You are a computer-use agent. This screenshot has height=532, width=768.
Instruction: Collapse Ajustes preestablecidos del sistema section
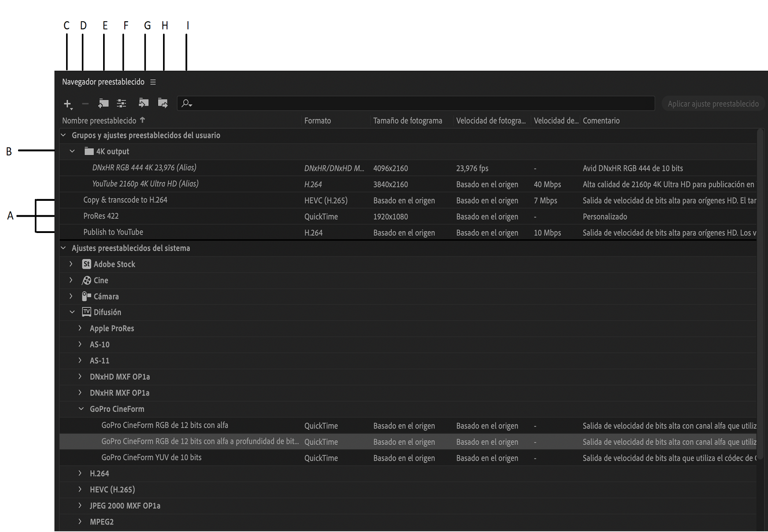[63, 248]
